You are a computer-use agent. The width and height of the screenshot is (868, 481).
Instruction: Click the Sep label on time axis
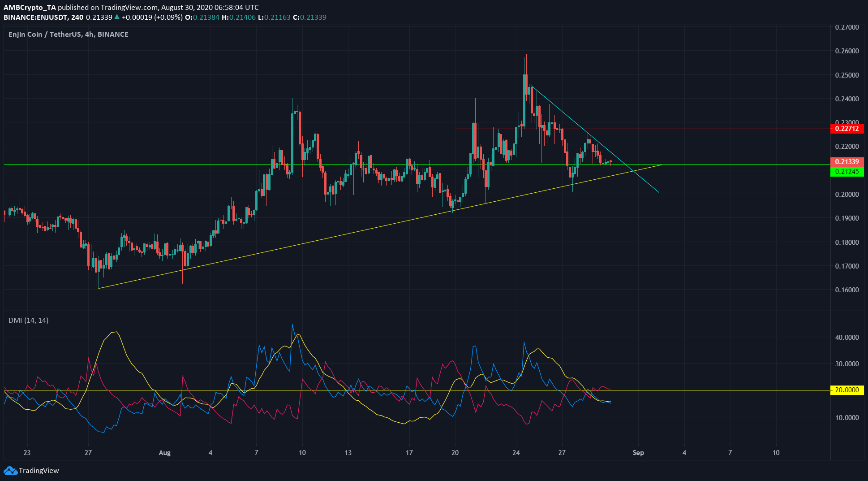click(x=638, y=453)
